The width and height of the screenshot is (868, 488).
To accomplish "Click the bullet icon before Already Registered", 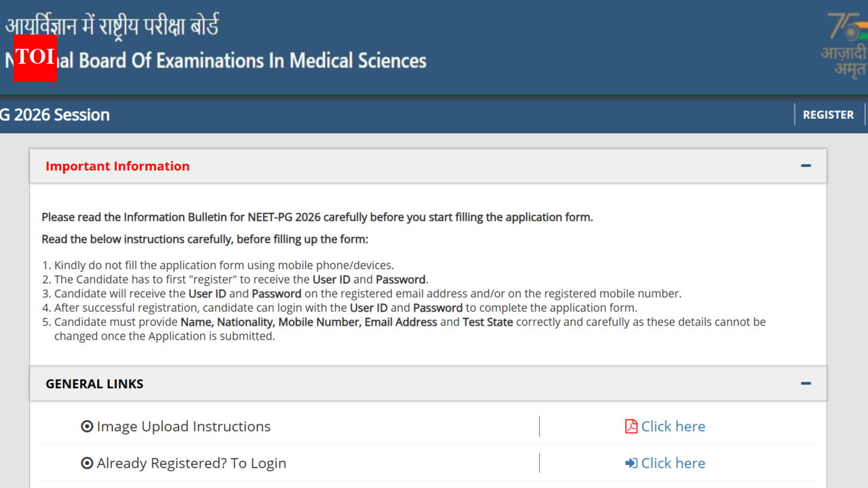I will click(87, 463).
